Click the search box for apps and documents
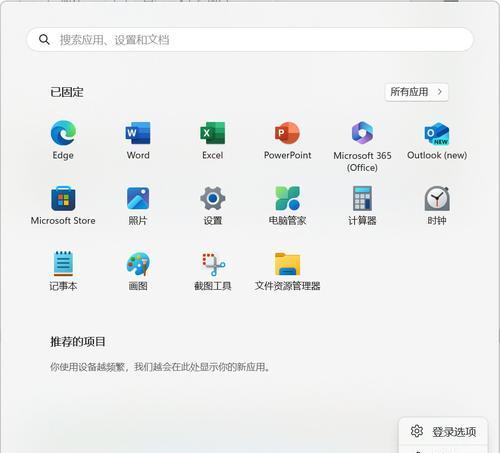 250,40
